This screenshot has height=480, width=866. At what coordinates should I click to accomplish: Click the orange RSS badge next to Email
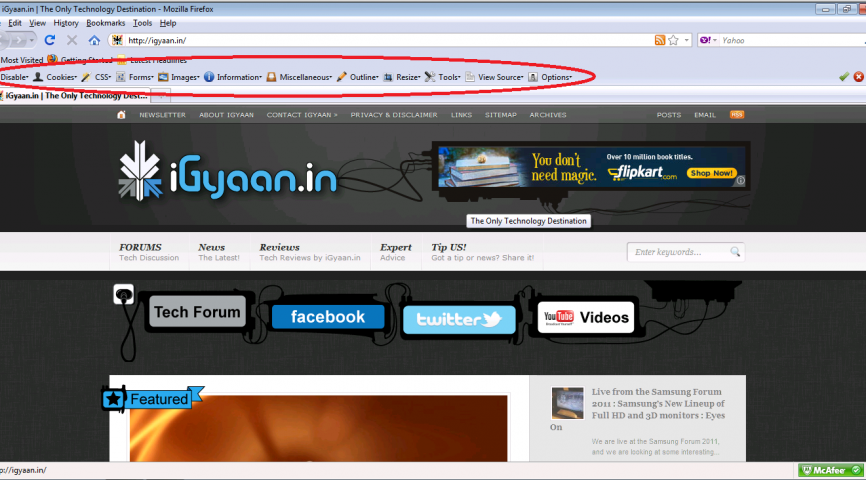tap(737, 115)
